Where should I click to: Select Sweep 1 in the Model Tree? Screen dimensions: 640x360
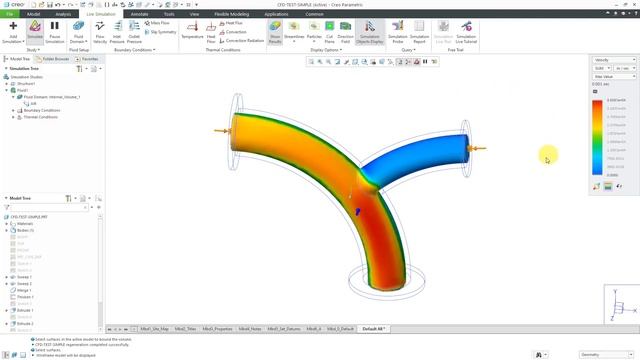pos(21,277)
